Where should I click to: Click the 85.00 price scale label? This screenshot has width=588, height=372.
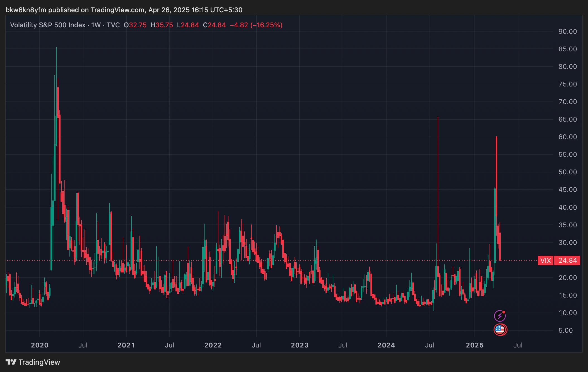[567, 49]
